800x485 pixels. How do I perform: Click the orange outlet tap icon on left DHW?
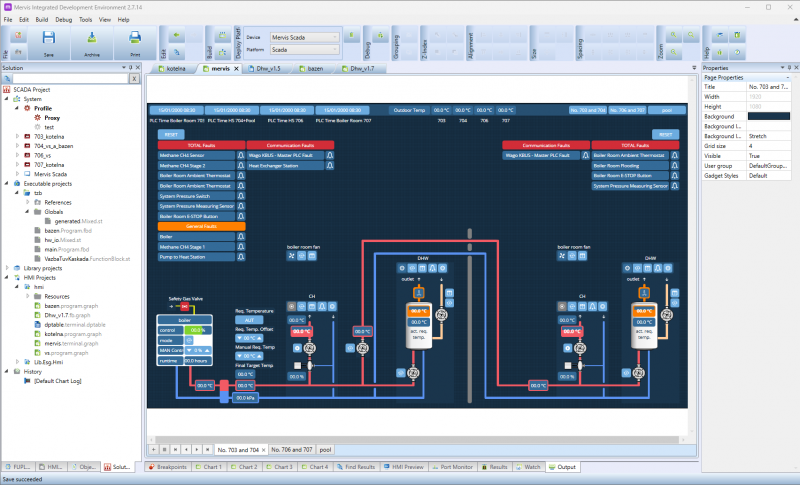pos(419,293)
